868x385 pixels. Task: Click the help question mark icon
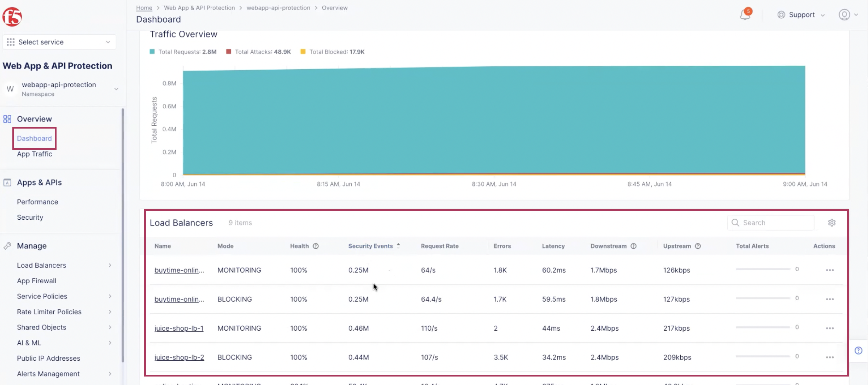(858, 350)
